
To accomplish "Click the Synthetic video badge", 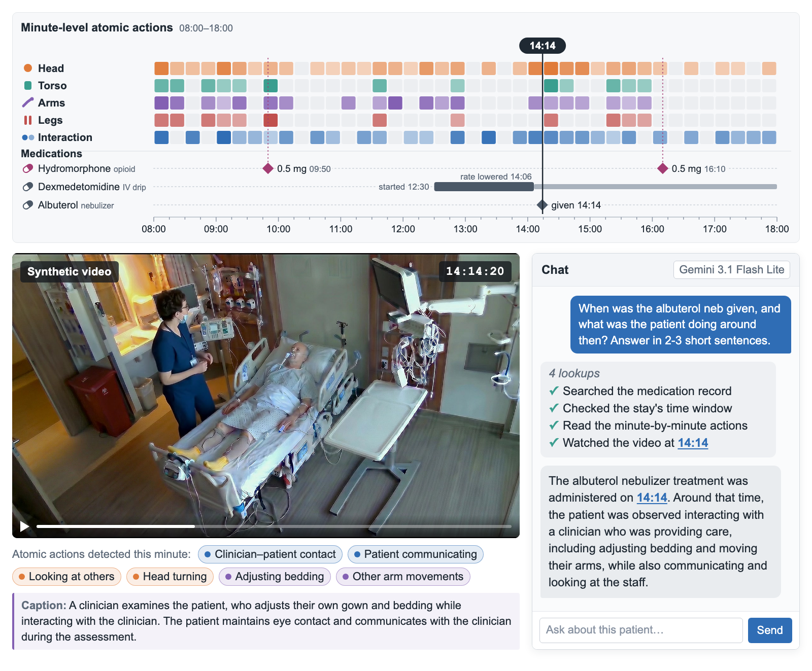I will (70, 271).
